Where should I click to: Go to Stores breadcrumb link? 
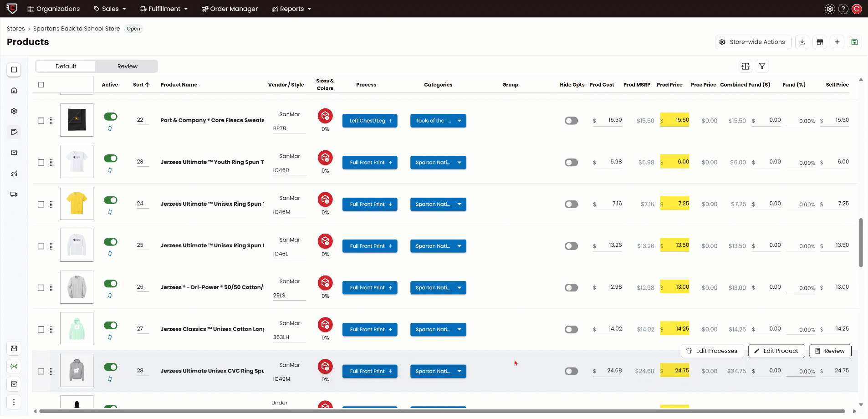[x=16, y=29]
